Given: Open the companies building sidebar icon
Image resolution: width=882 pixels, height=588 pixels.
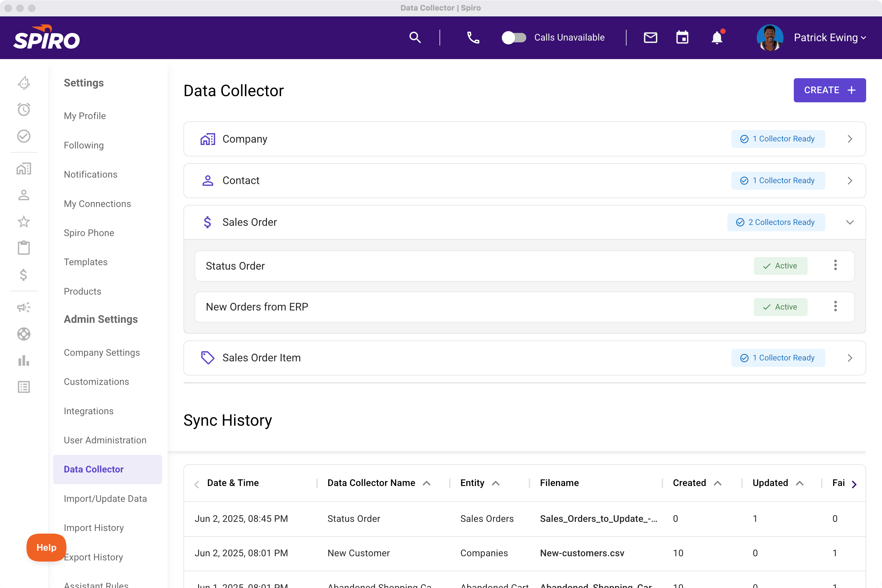Looking at the screenshot, I should [24, 169].
